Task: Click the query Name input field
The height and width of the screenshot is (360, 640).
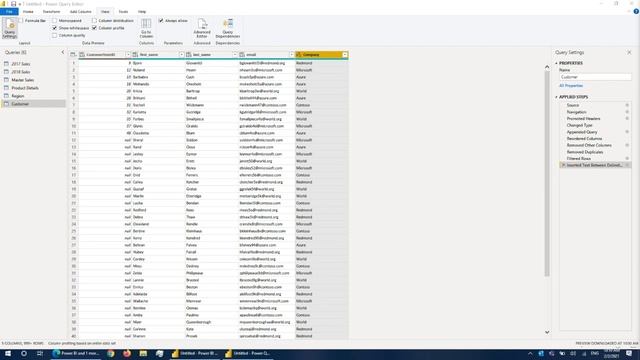Action: 595,77
